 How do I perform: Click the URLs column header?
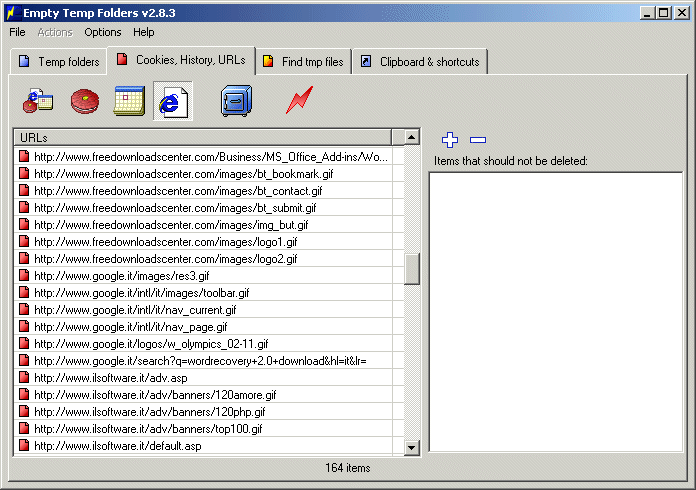click(x=203, y=138)
